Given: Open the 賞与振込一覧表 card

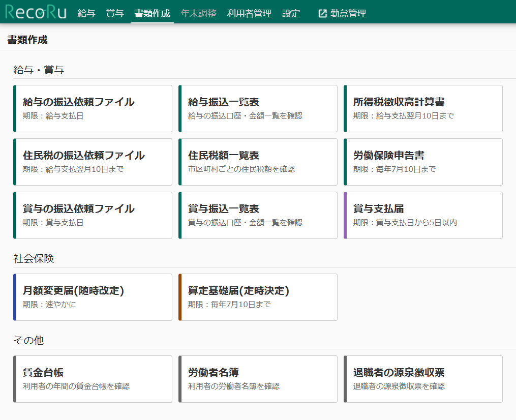Looking at the screenshot, I should tap(258, 215).
